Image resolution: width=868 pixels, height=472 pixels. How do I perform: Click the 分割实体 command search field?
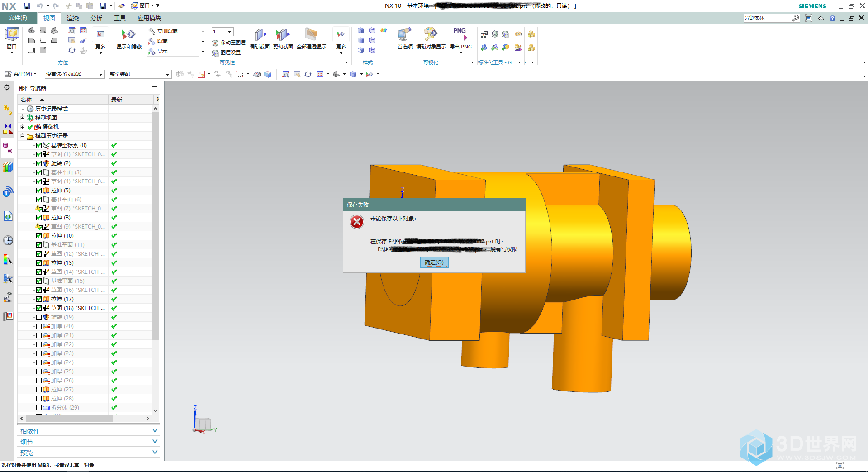[767, 18]
